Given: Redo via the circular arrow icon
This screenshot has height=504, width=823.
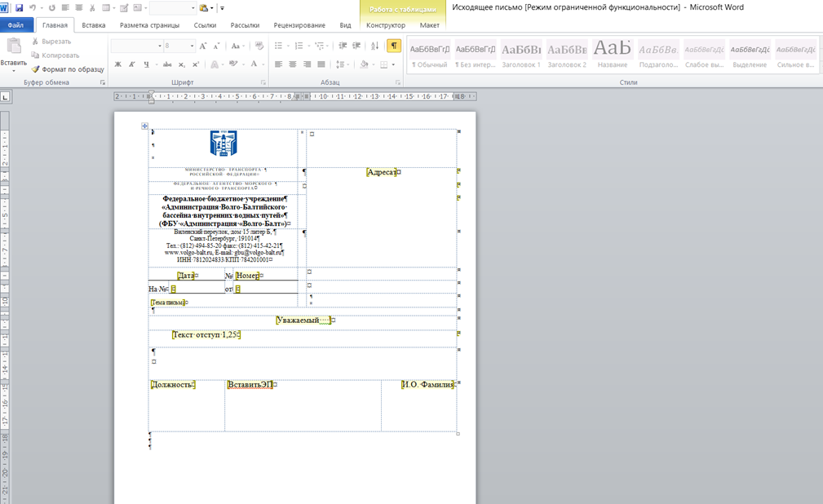Looking at the screenshot, I should click(x=51, y=8).
